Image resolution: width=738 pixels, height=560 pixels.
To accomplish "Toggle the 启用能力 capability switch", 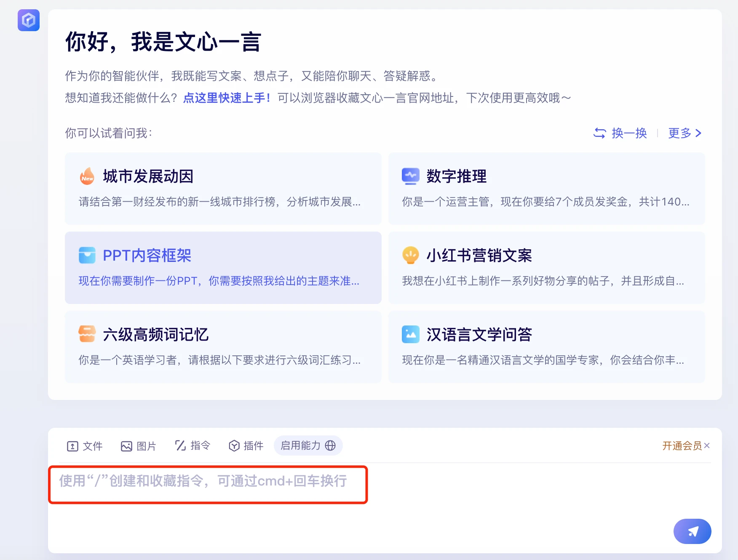I will [308, 445].
